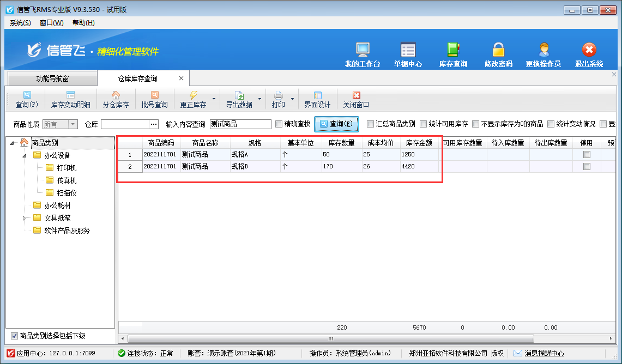
Task: Uncheck 商品类别选择包括下级 checkbox
Action: coord(14,336)
